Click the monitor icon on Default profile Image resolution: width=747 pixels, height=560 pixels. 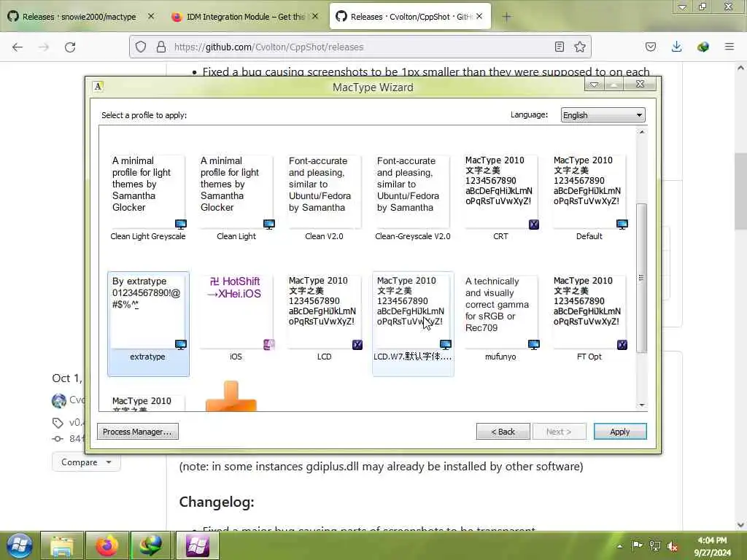pyautogui.click(x=622, y=225)
